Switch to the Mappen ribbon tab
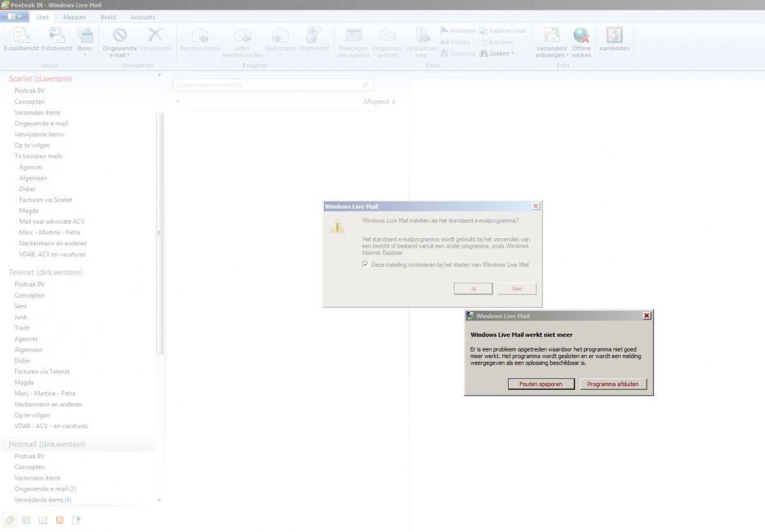Viewport: 765px width, 532px height. [74, 17]
